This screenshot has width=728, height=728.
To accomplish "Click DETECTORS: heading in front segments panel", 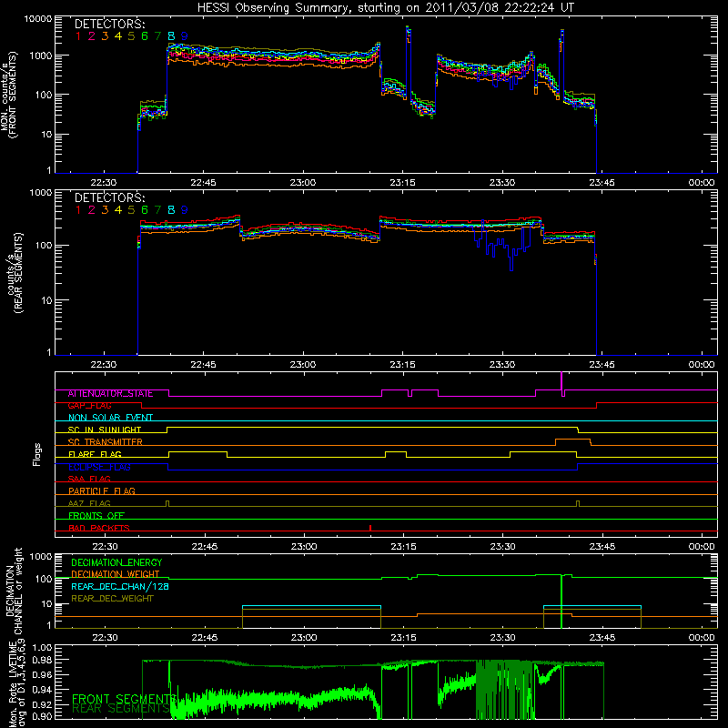I will point(109,25).
